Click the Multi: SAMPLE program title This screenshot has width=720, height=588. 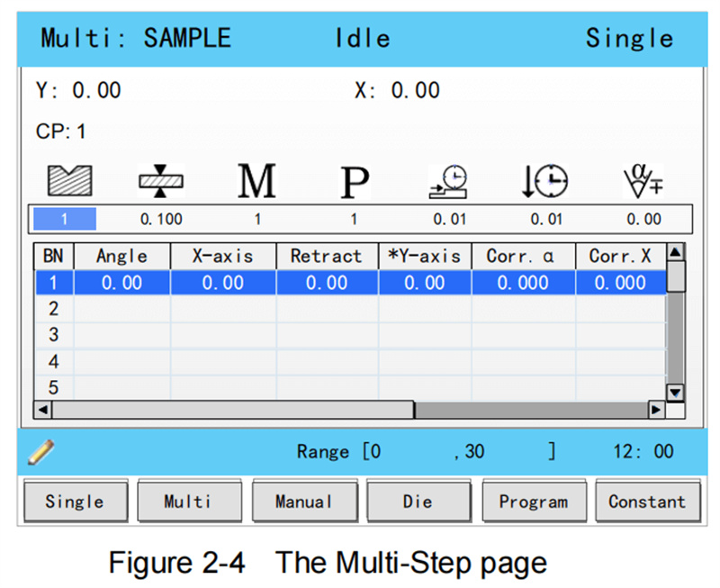[136, 38]
